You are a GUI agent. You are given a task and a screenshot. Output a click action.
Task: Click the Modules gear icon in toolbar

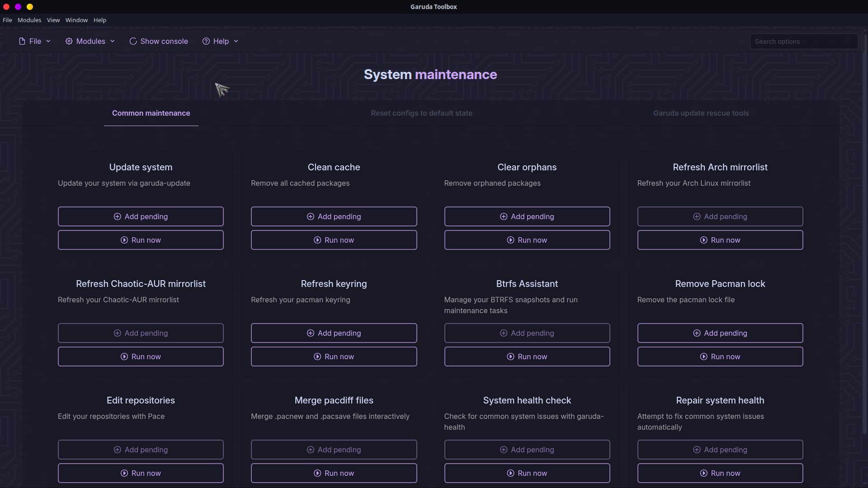point(69,41)
